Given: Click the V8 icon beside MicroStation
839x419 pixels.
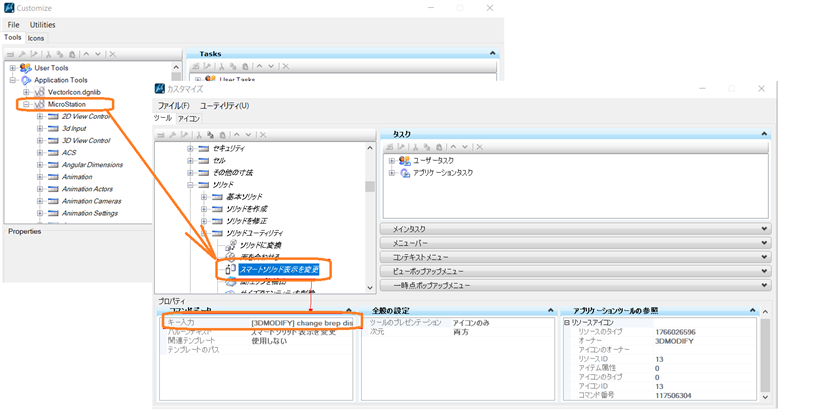Looking at the screenshot, I should coord(39,104).
